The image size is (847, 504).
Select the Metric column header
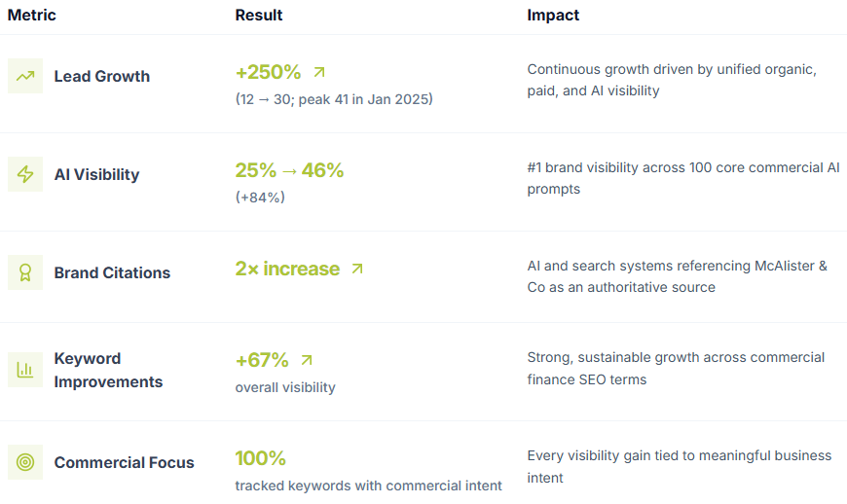pos(32,15)
